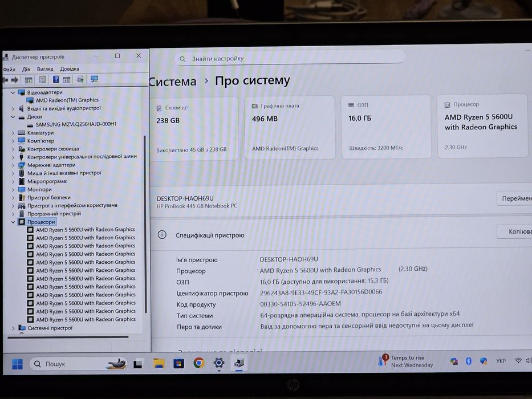Collapse the Процесори node
This screenshot has width=532, height=399.
(13, 222)
